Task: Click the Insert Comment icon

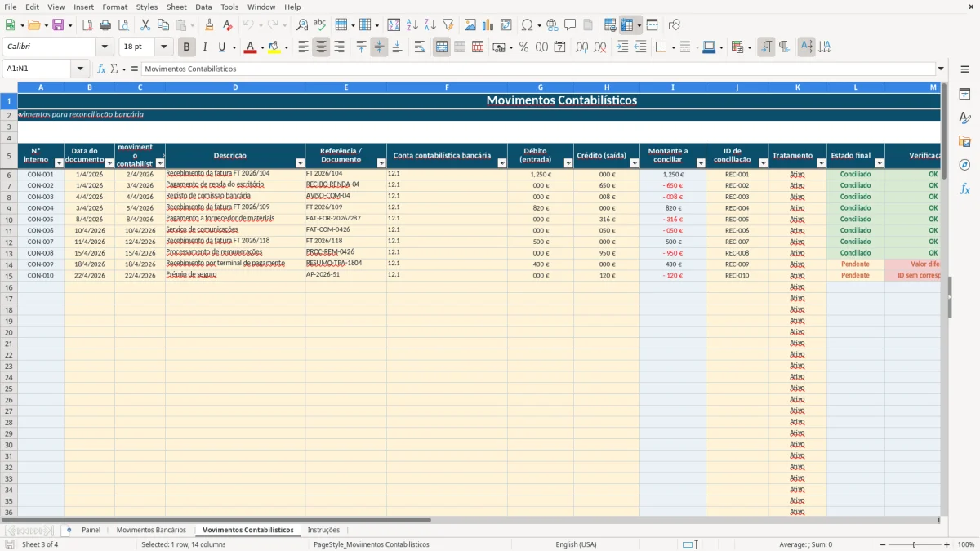Action: click(x=570, y=25)
